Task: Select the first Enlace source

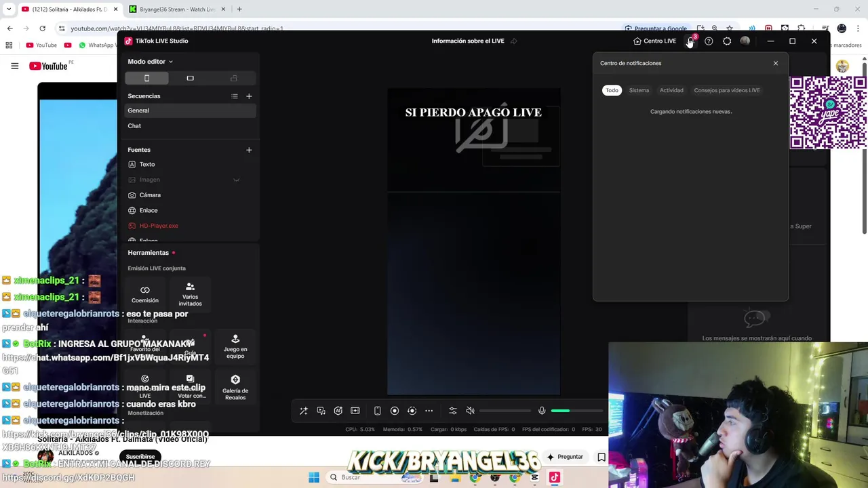Action: (x=191, y=210)
